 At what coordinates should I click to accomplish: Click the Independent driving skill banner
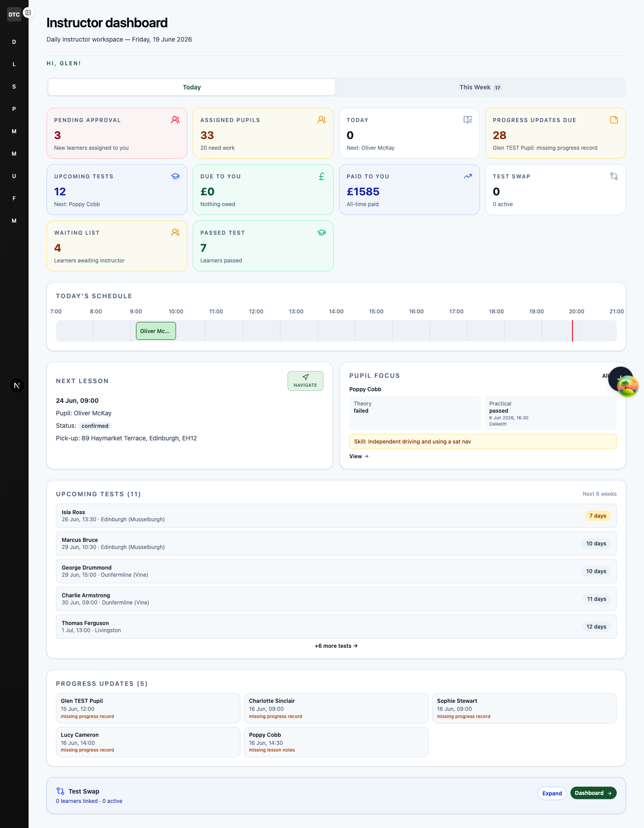483,442
